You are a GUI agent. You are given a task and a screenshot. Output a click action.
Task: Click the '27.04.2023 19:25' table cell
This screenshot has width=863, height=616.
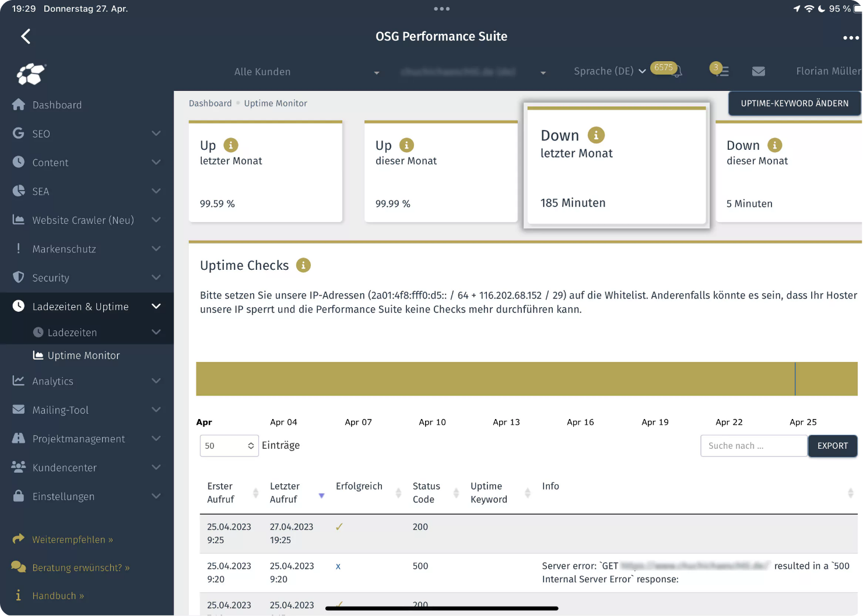292,533
